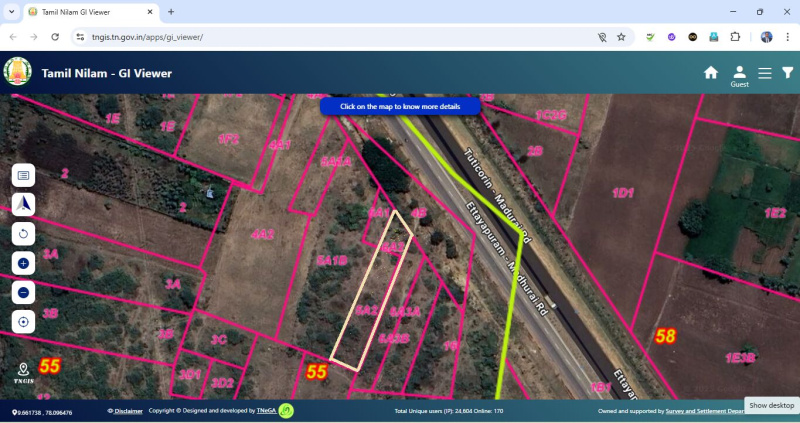This screenshot has height=423, width=800.
Task: Open the TNeGA link in the footer
Action: [x=266, y=411]
